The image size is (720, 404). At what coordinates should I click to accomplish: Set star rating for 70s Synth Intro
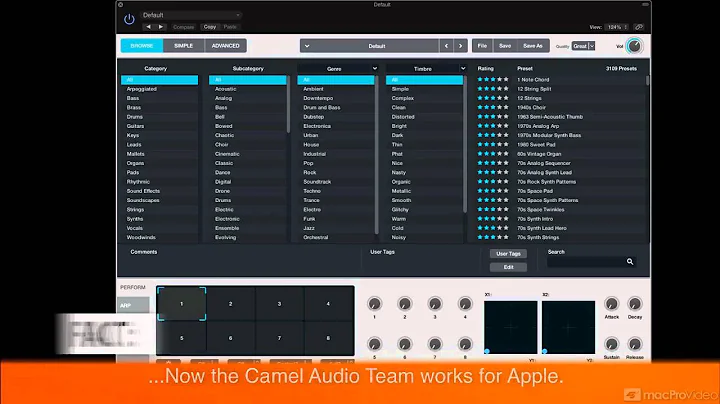pyautogui.click(x=493, y=219)
